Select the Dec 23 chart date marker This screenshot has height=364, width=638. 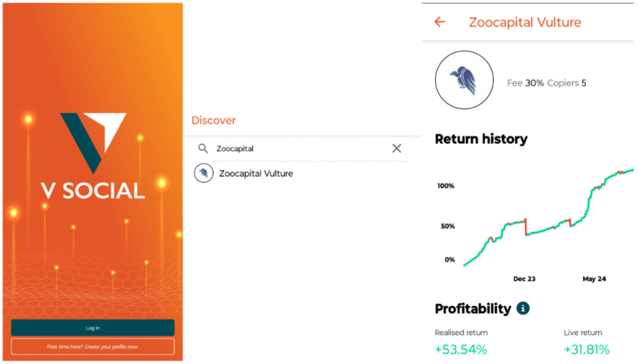click(x=524, y=279)
